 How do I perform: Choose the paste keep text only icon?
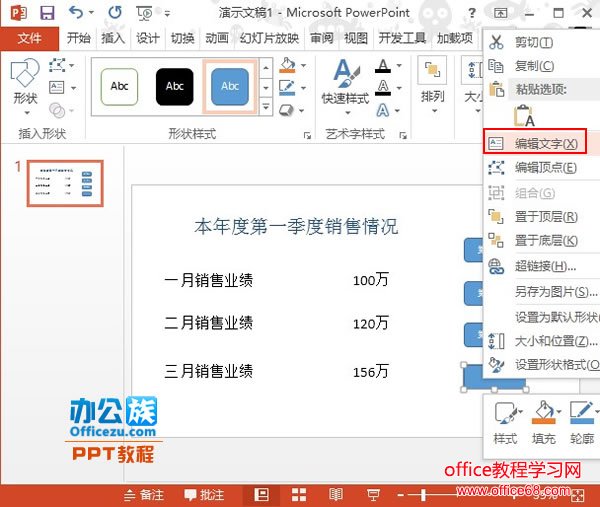pyautogui.click(x=524, y=115)
